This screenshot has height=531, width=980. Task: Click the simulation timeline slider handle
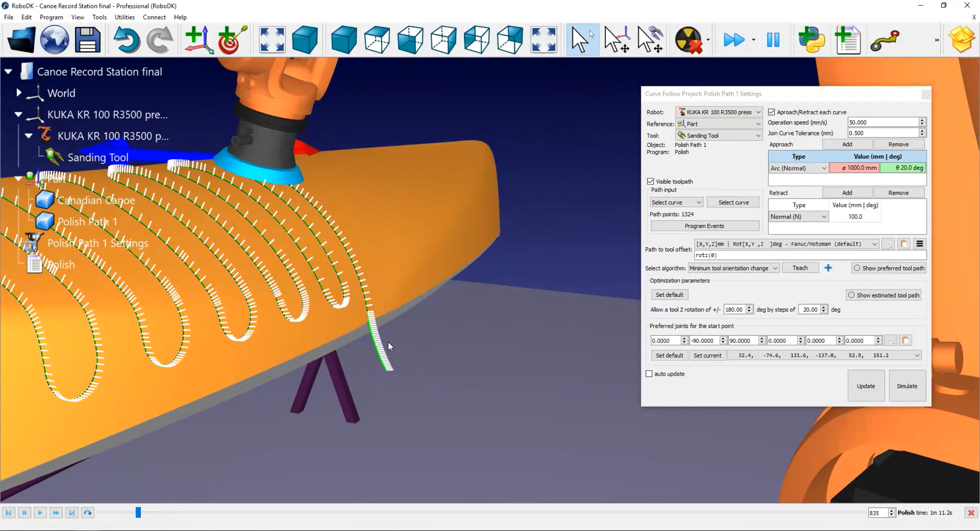[x=138, y=513]
